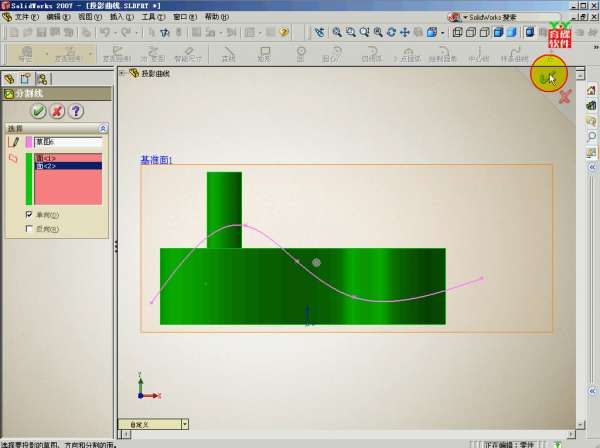Image resolution: width=600 pixels, height=448 pixels.
Task: Toggle the 单向 (single direction) checkbox
Action: pos(28,214)
